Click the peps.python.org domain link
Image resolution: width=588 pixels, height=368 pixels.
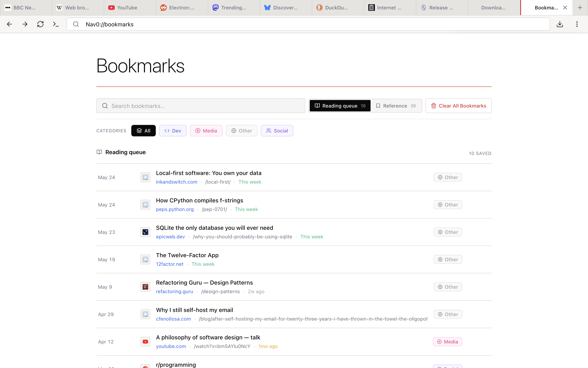(175, 209)
